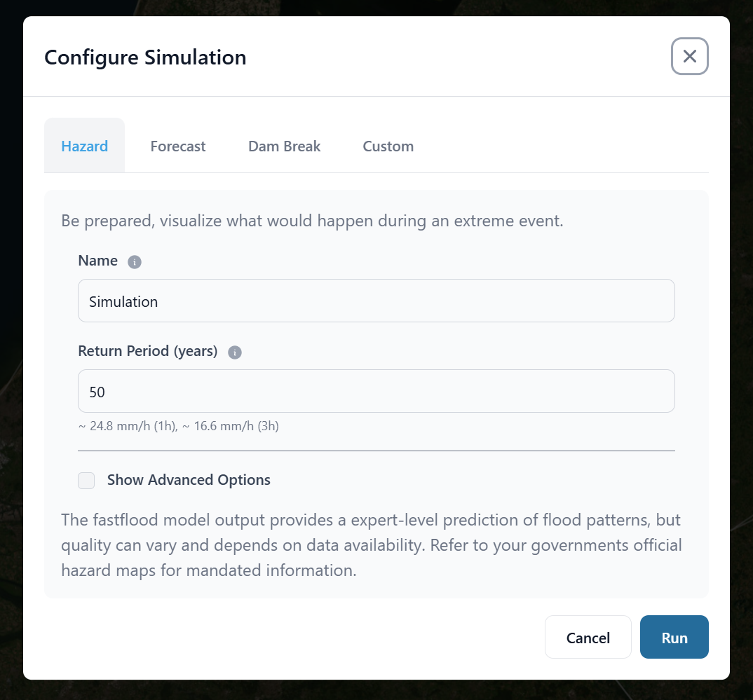Click the fastflood model disclaimer paragraph

click(370, 545)
